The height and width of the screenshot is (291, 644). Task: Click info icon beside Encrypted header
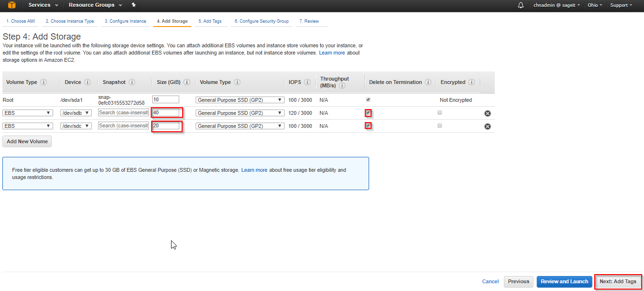click(x=472, y=83)
